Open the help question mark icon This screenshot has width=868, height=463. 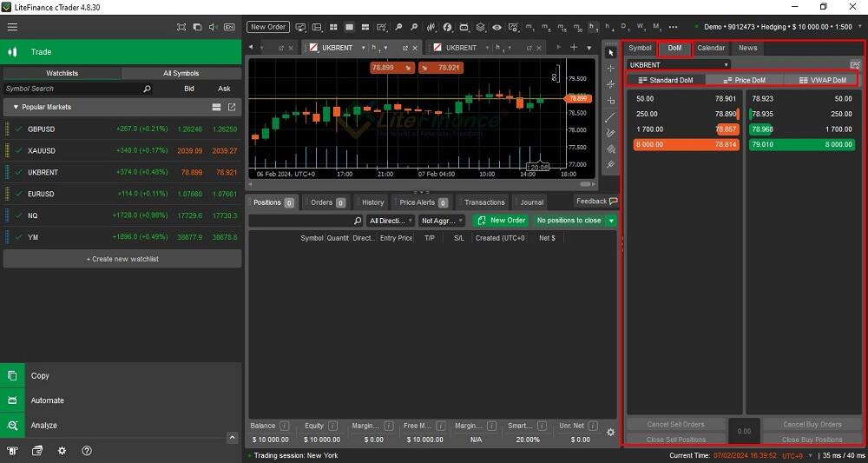[87, 451]
